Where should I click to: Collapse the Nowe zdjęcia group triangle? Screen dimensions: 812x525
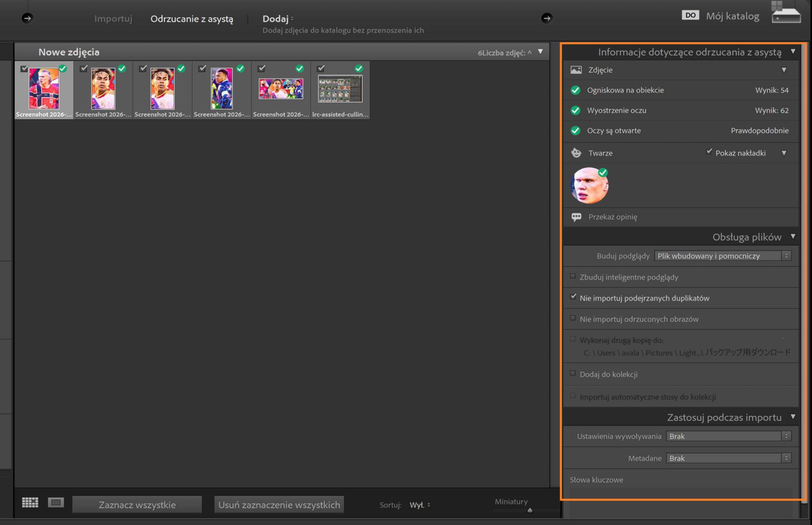click(540, 52)
